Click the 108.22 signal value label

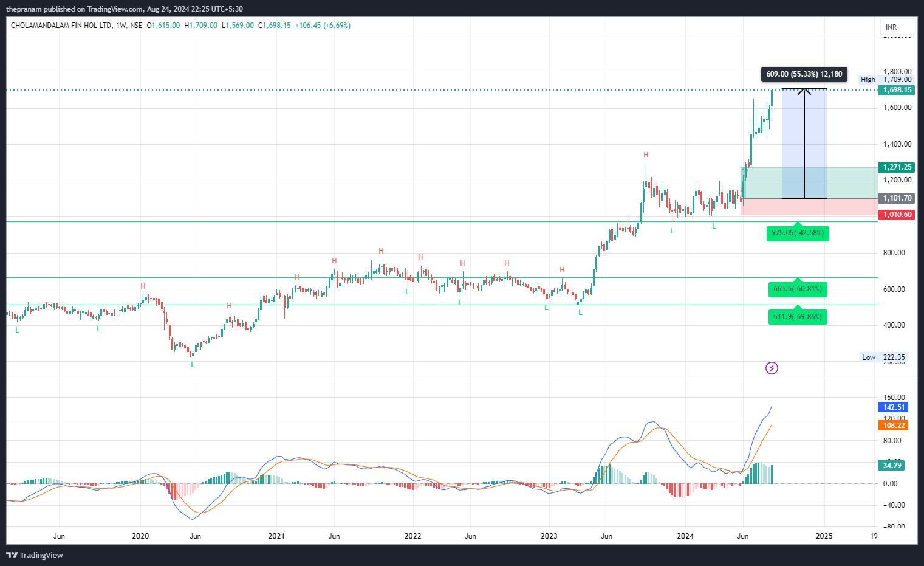click(894, 426)
